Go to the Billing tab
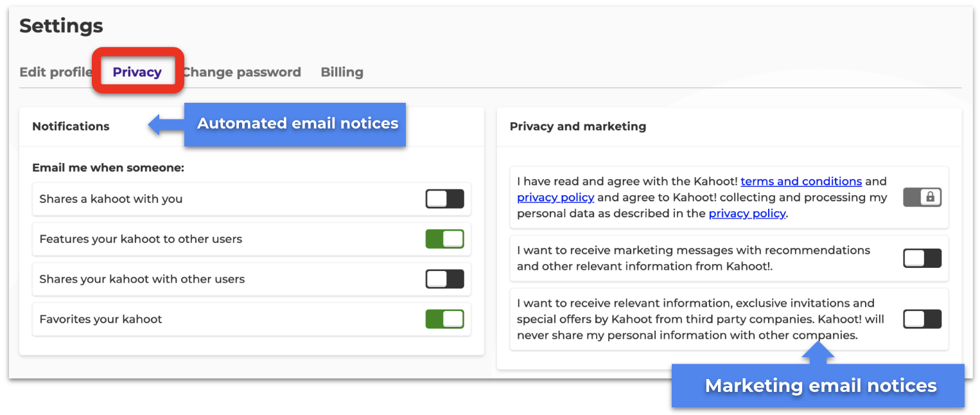Viewport: 980px width, 415px height. coord(342,72)
